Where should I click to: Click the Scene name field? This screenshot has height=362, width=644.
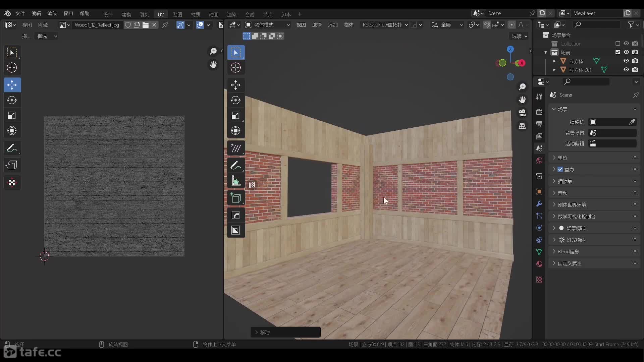point(507,13)
